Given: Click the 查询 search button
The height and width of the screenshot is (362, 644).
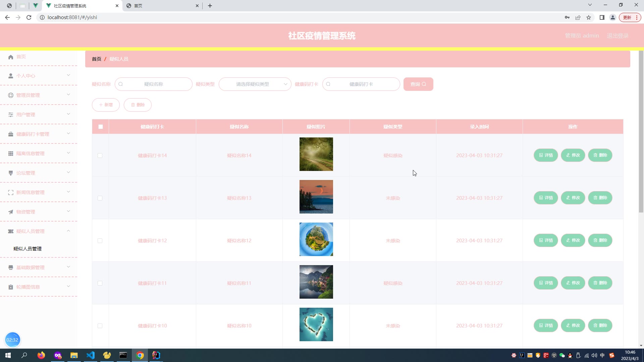Looking at the screenshot, I should pyautogui.click(x=418, y=84).
